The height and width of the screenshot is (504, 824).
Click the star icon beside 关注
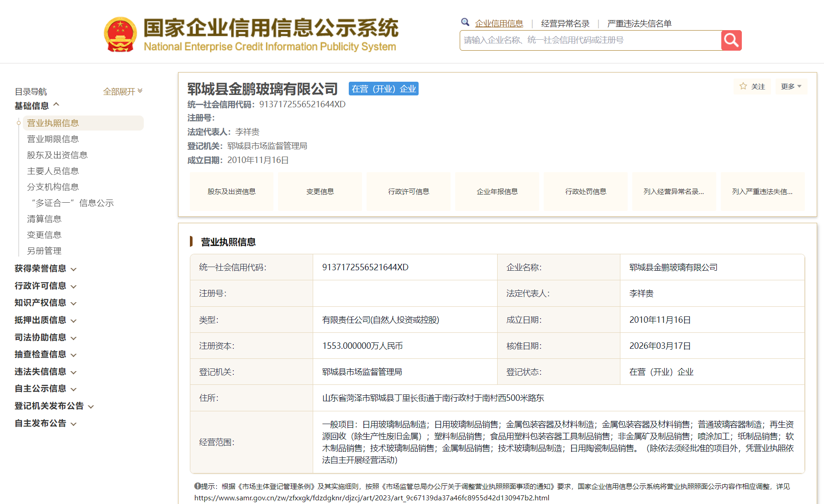point(743,86)
